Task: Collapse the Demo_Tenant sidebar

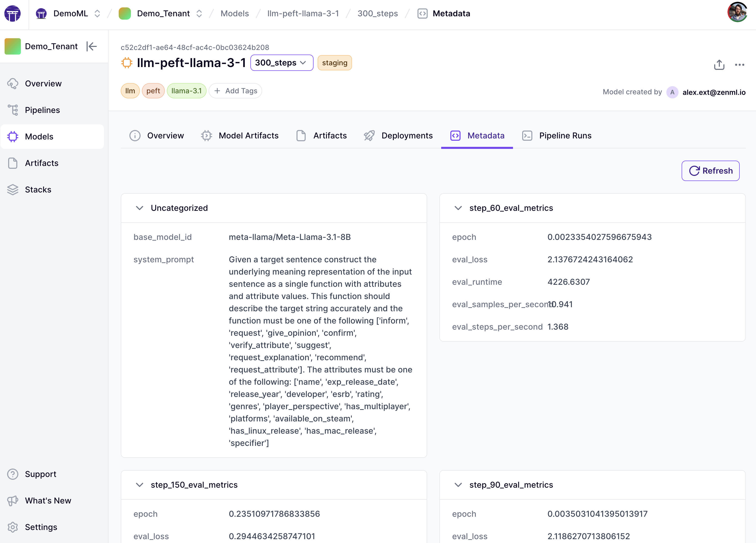Action: (x=92, y=46)
